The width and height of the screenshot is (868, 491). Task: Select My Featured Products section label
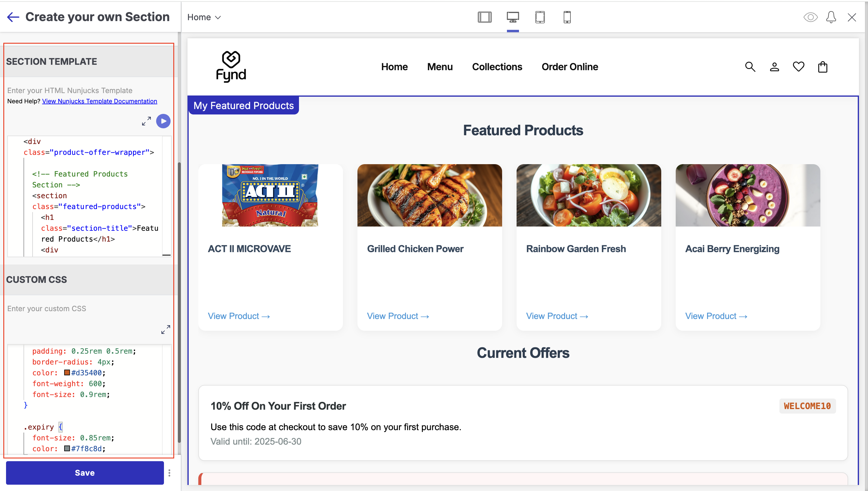pyautogui.click(x=244, y=105)
